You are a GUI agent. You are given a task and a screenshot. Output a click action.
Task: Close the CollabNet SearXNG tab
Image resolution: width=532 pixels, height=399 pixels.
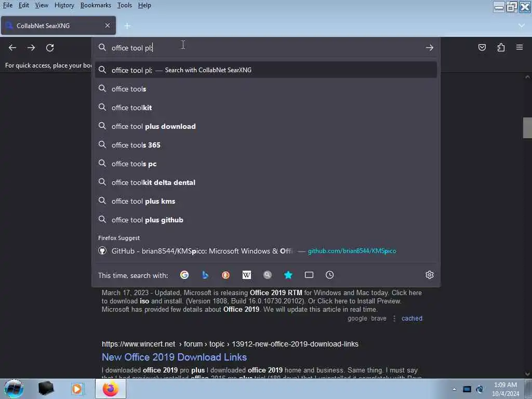point(107,25)
